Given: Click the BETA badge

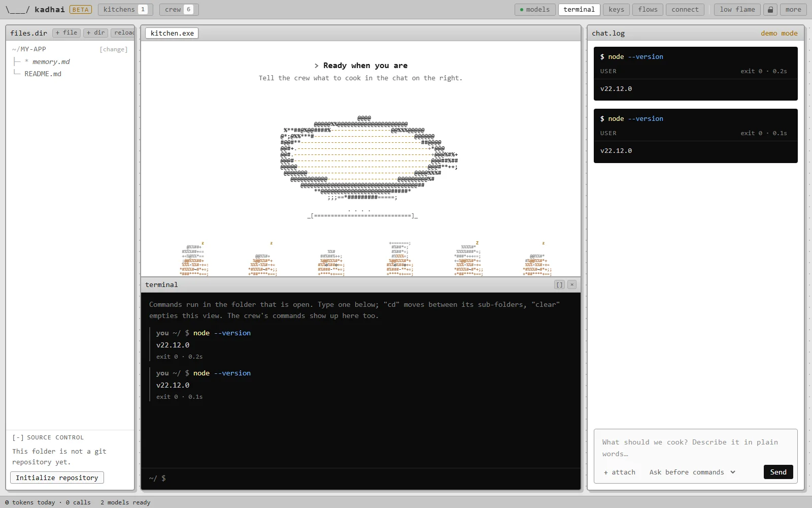Looking at the screenshot, I should tap(81, 10).
